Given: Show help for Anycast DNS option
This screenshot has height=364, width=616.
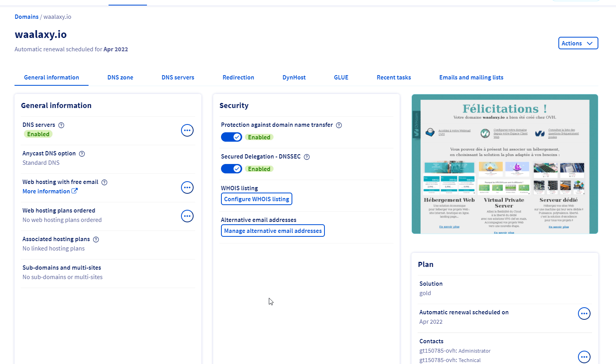Looking at the screenshot, I should [x=82, y=154].
